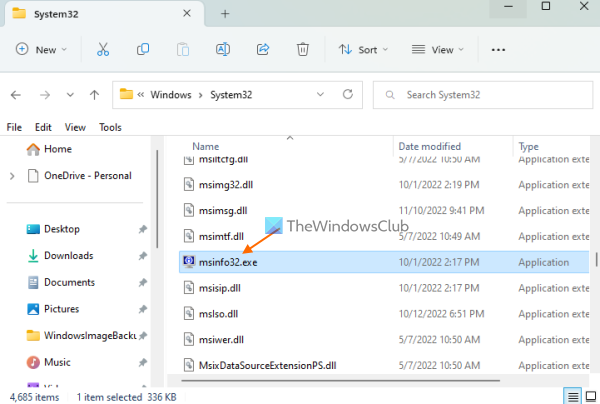
Task: Click pin icon beside Pictures
Action: (x=142, y=309)
